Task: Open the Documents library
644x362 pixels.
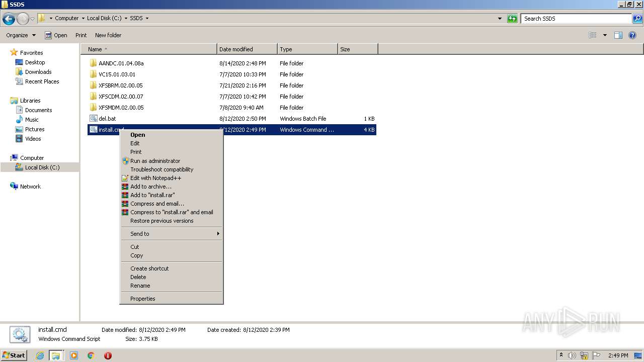Action: [38, 110]
